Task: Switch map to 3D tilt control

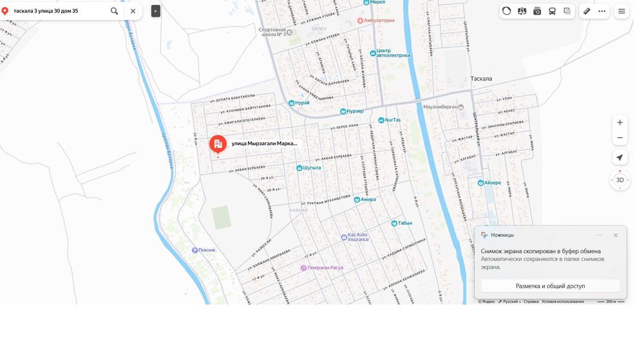Action: click(620, 180)
